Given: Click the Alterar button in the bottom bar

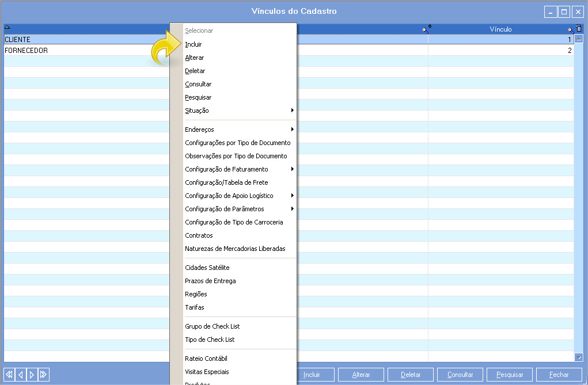Looking at the screenshot, I should pyautogui.click(x=361, y=375).
